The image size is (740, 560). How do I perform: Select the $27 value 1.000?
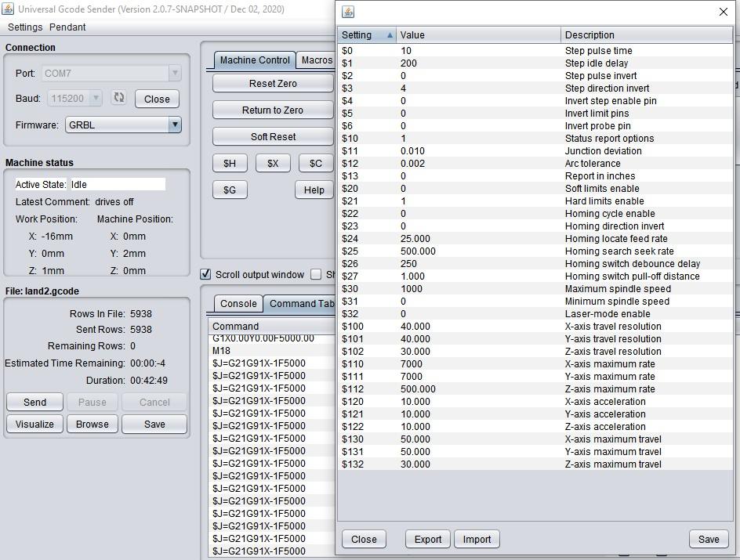tap(478, 276)
